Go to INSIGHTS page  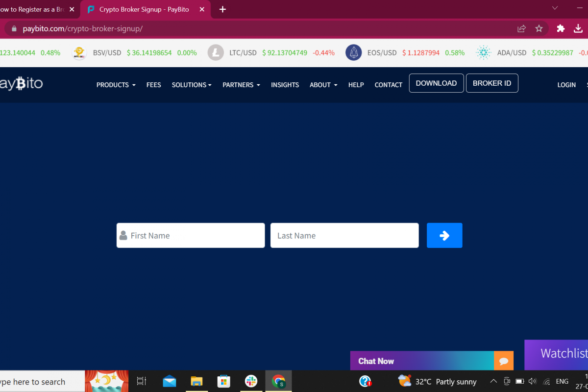pos(285,85)
